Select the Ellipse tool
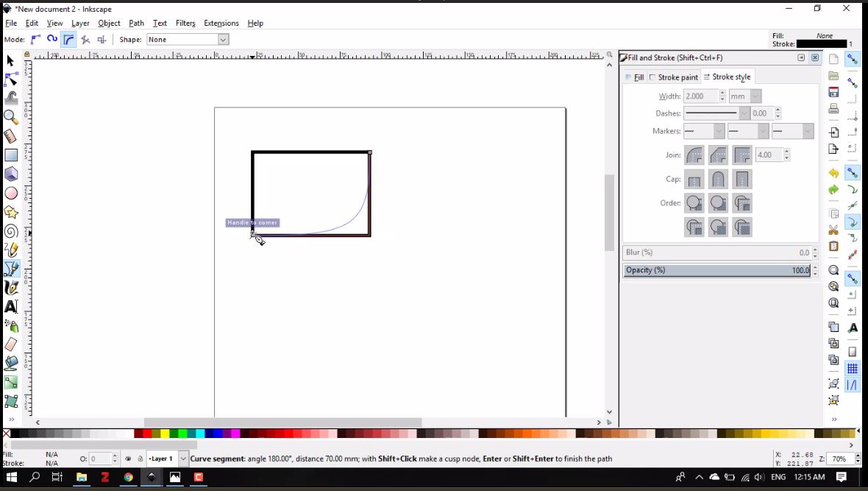Viewport: 868px width, 491px height. [x=10, y=194]
